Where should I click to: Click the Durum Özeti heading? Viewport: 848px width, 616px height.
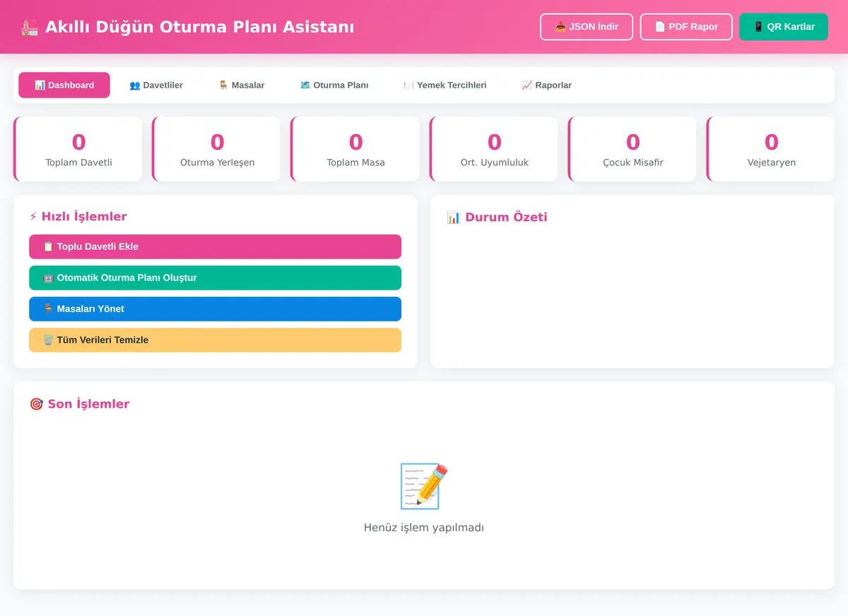click(497, 217)
